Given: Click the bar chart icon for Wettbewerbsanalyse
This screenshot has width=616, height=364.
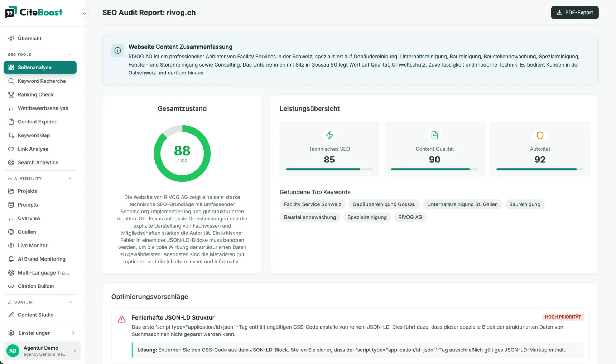Looking at the screenshot, I should [11, 108].
